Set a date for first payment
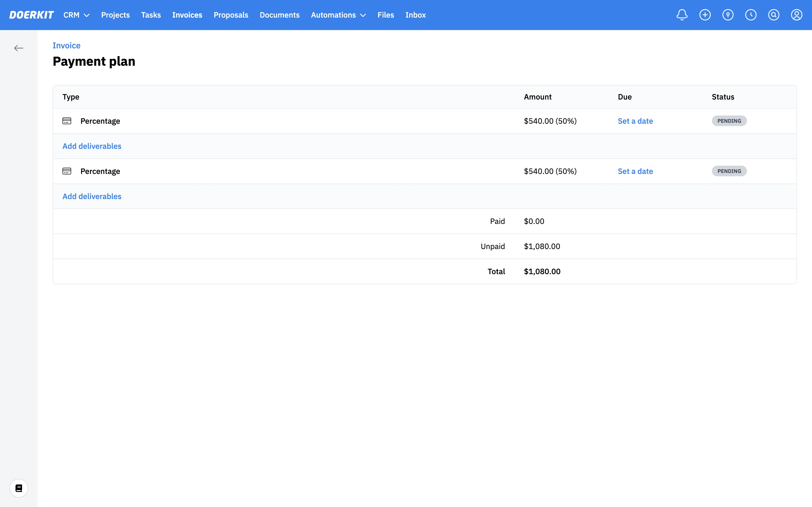The image size is (812, 507). tap(635, 121)
